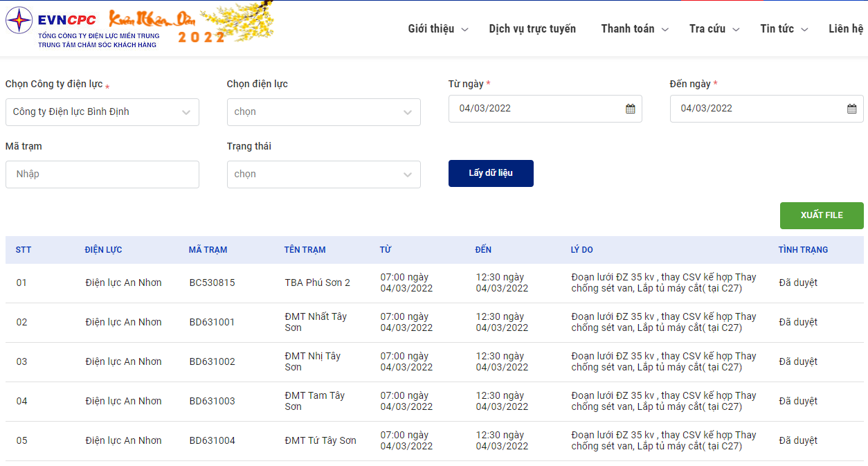
Task: Select row with station BC530815
Action: [x=435, y=283]
